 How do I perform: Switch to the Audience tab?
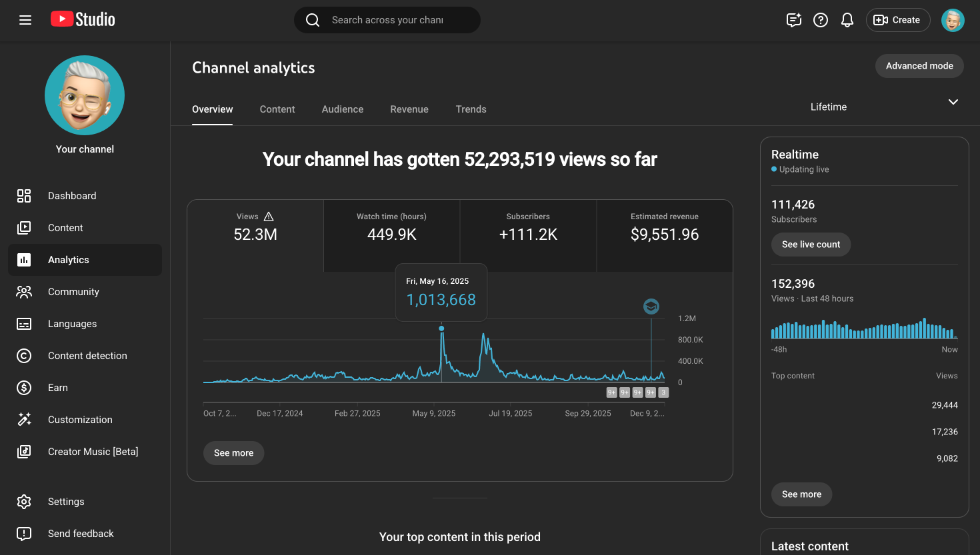pos(343,109)
